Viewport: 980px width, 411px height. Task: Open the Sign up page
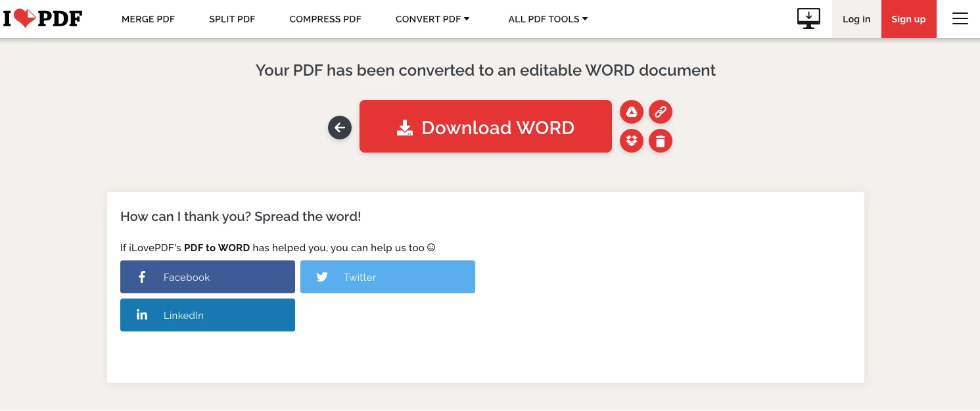tap(908, 19)
